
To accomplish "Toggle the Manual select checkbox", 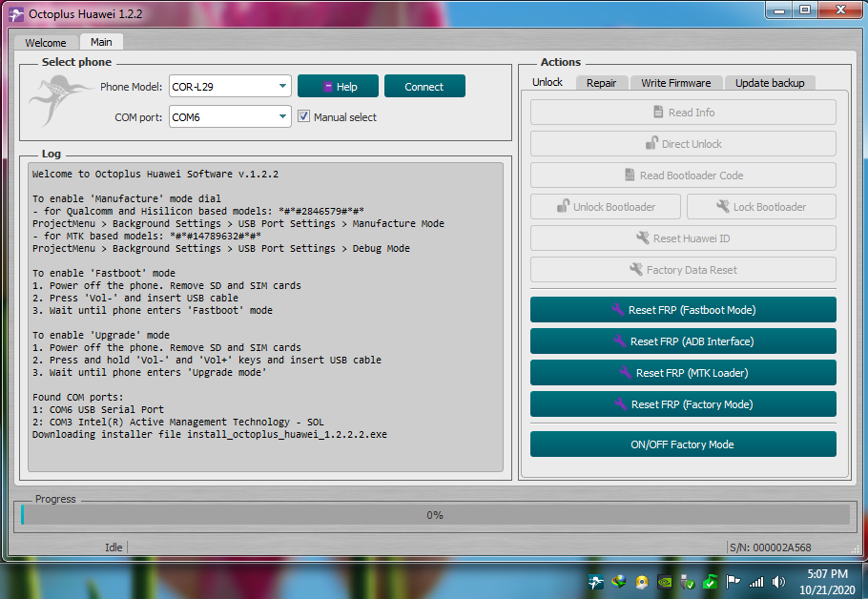I will click(303, 116).
